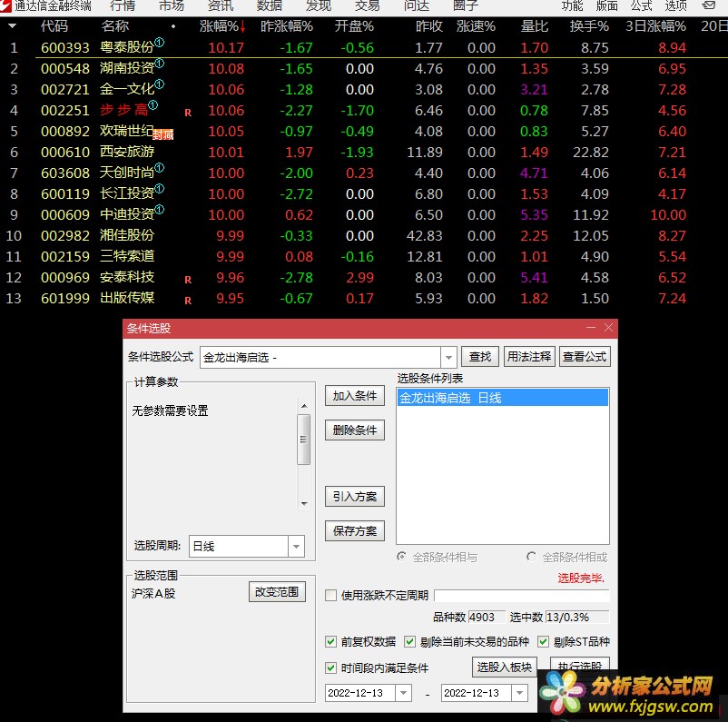Click the triangle menu icon left of 代码 header
Screen dimensions: 728x722
[x=13, y=26]
